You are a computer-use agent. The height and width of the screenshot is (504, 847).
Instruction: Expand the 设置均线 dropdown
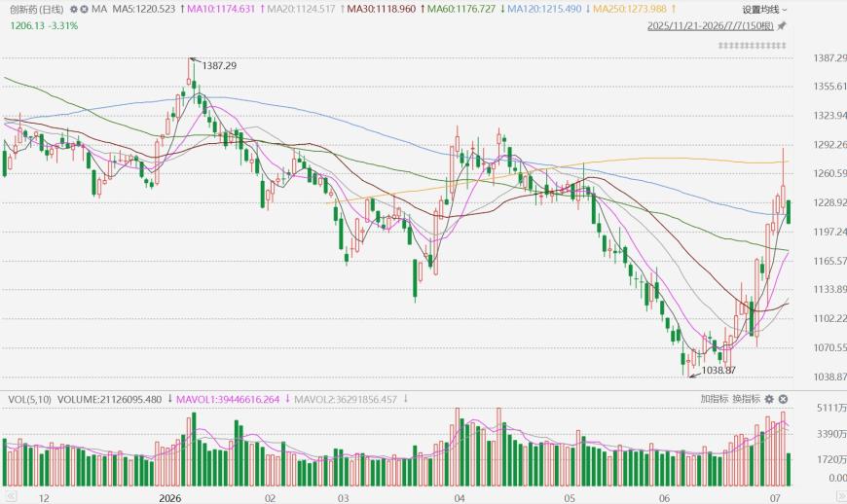click(x=764, y=10)
